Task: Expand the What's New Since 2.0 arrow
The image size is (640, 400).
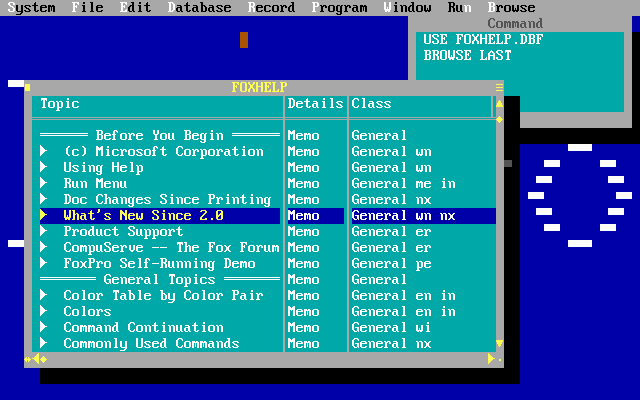Action: 44,215
